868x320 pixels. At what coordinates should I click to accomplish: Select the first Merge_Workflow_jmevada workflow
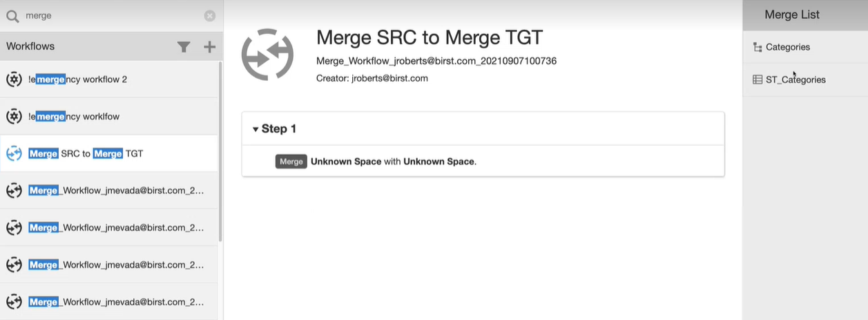click(116, 191)
